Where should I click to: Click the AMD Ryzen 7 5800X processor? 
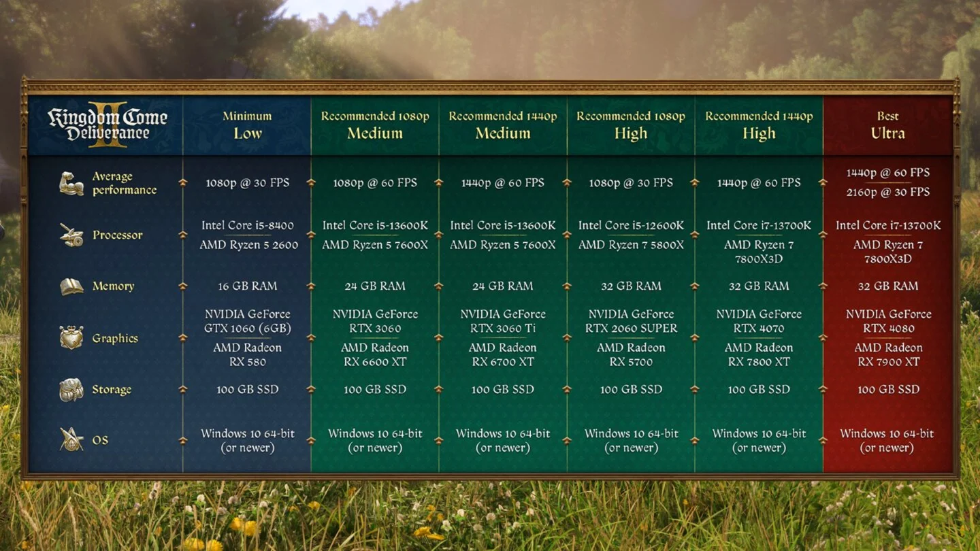[631, 245]
